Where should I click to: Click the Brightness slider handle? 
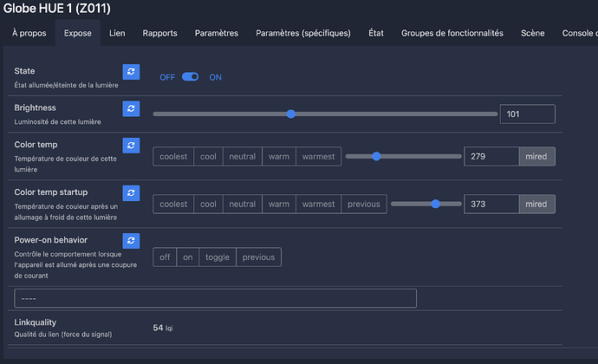(291, 114)
